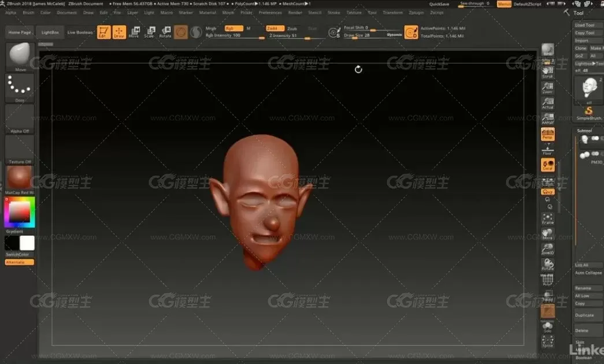This screenshot has width=604, height=364.
Task: Click the Frame icon in right shelf
Action: pos(547,219)
